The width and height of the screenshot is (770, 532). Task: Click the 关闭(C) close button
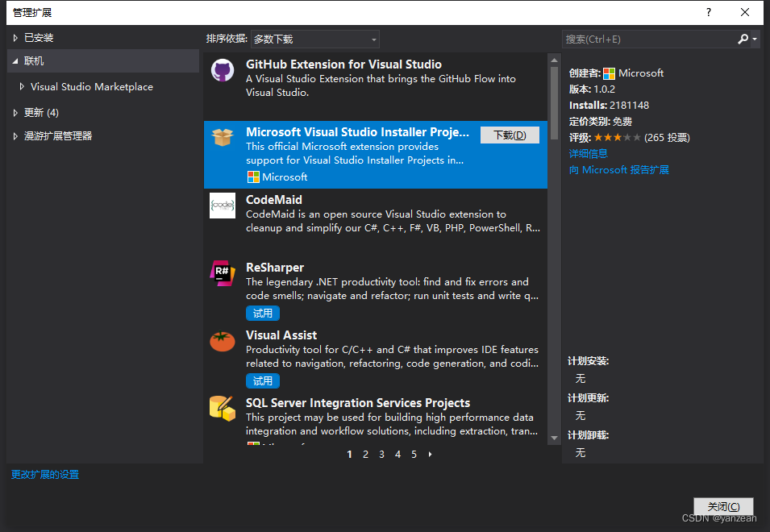pos(723,506)
